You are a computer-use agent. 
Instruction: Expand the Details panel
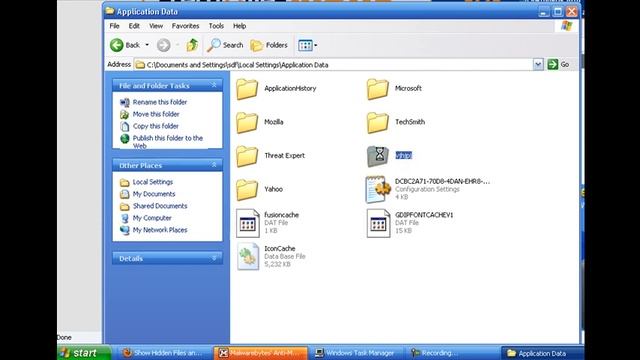214,258
